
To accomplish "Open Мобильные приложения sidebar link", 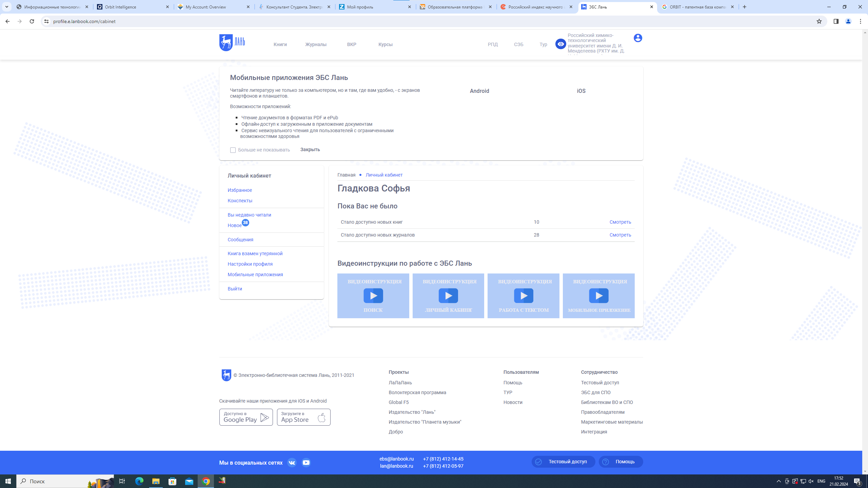I will (255, 274).
